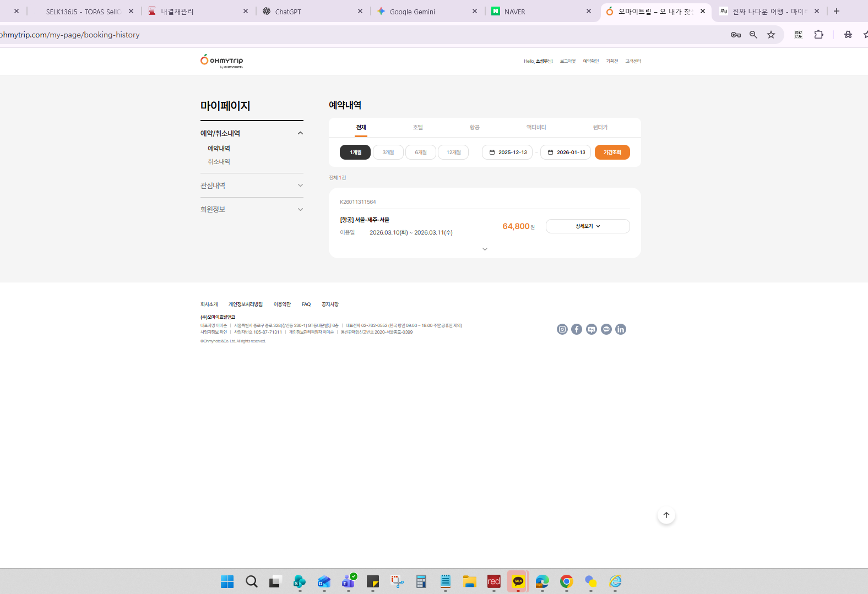Click the browser address bar URL

(70, 35)
